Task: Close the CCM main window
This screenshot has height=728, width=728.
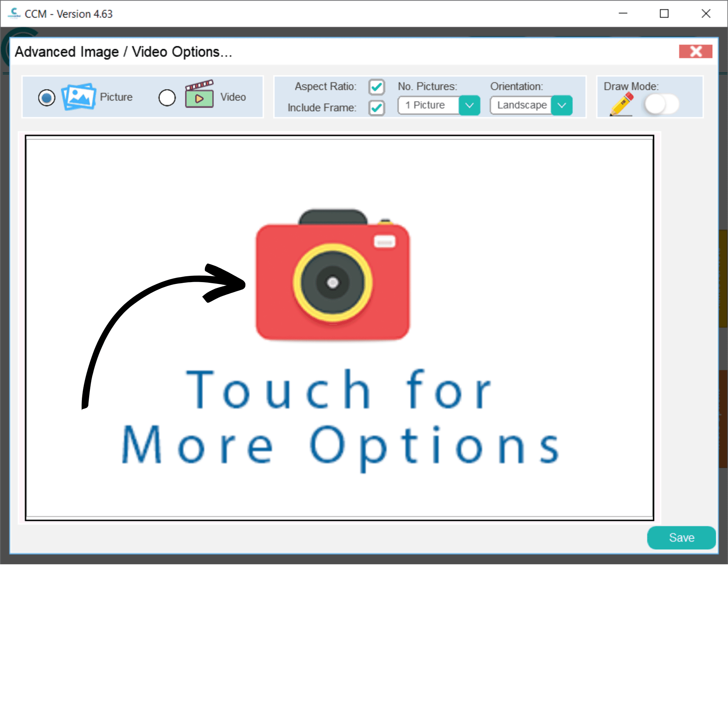Action: [706, 13]
